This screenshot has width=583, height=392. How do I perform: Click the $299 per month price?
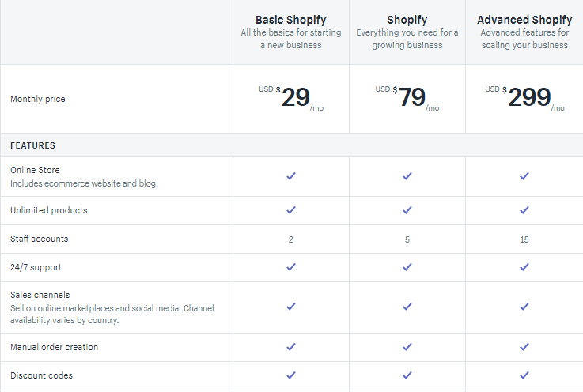528,97
